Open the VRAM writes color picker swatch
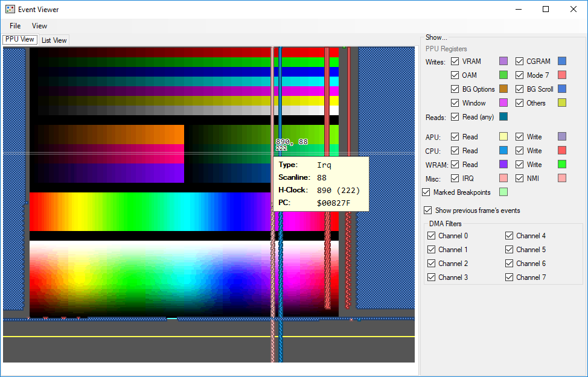 pyautogui.click(x=503, y=61)
